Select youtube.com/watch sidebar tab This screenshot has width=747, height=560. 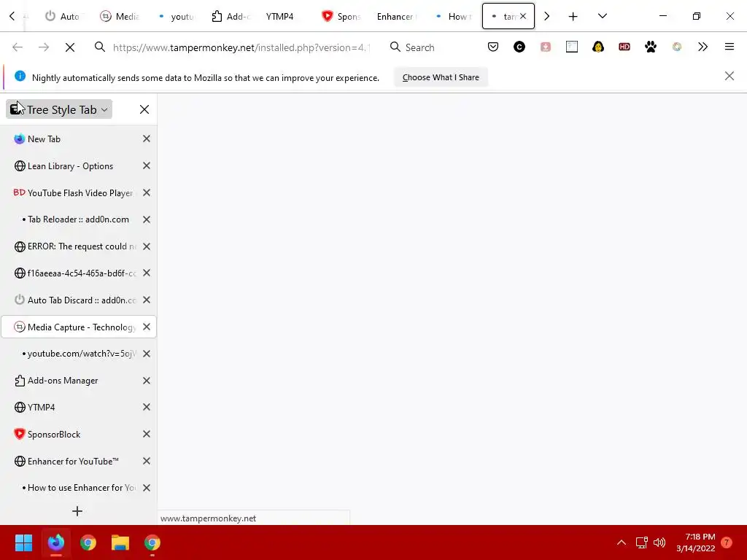point(79,354)
